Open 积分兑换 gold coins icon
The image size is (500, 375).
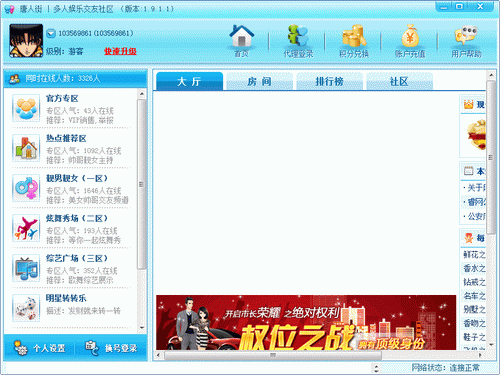point(354,36)
